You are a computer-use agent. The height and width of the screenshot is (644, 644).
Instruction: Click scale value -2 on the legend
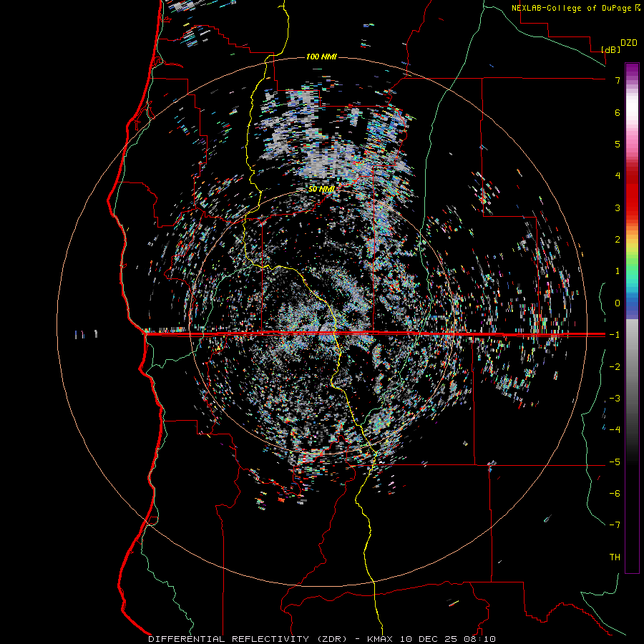[615, 367]
